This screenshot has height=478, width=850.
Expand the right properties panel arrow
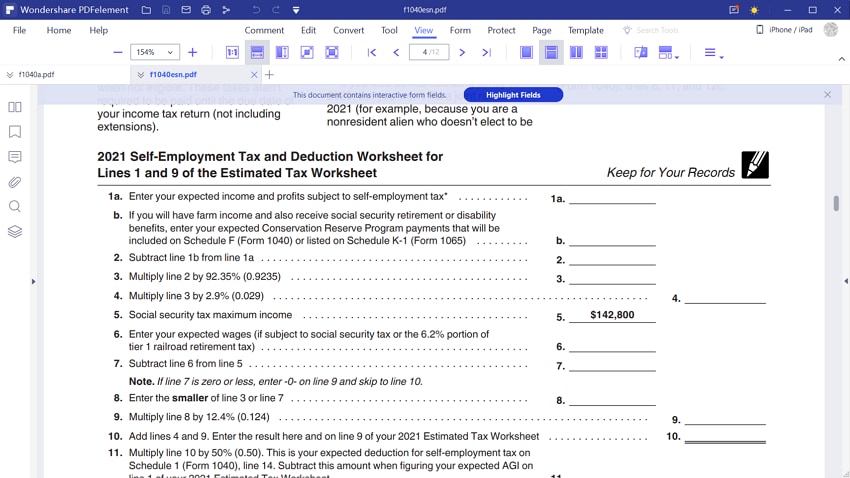pyautogui.click(x=846, y=281)
